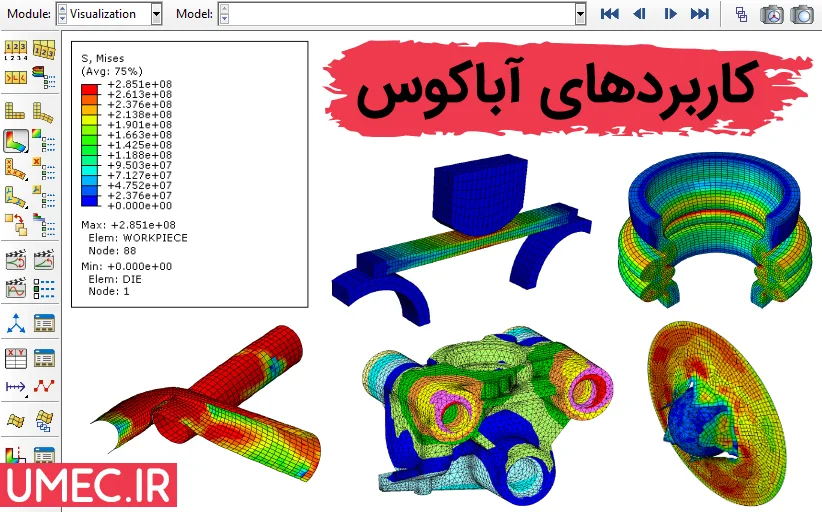
Task: Click the Create Coordinate System axes icon
Action: [15, 323]
